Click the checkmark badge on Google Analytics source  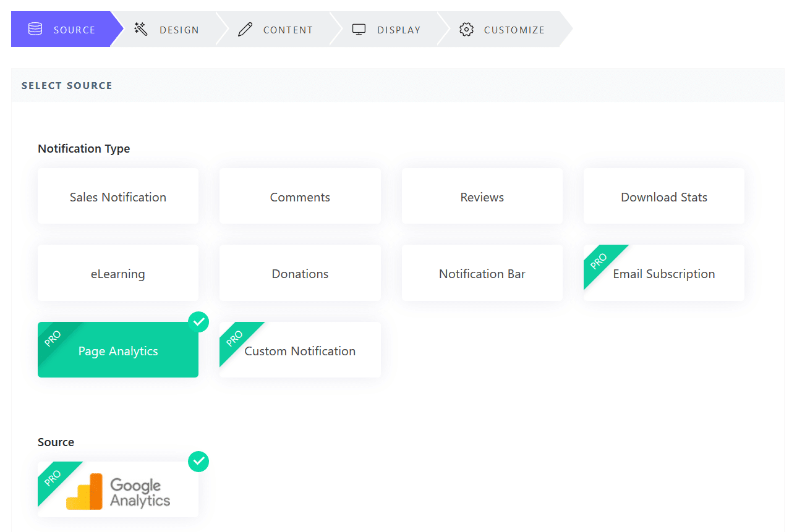point(198,462)
